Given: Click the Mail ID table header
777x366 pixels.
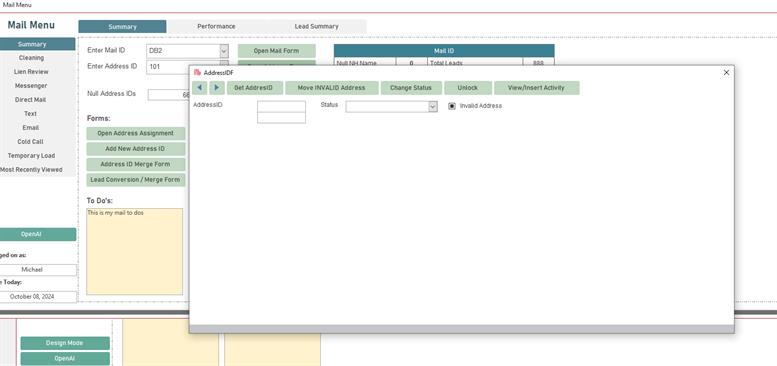Looking at the screenshot, I should [444, 51].
